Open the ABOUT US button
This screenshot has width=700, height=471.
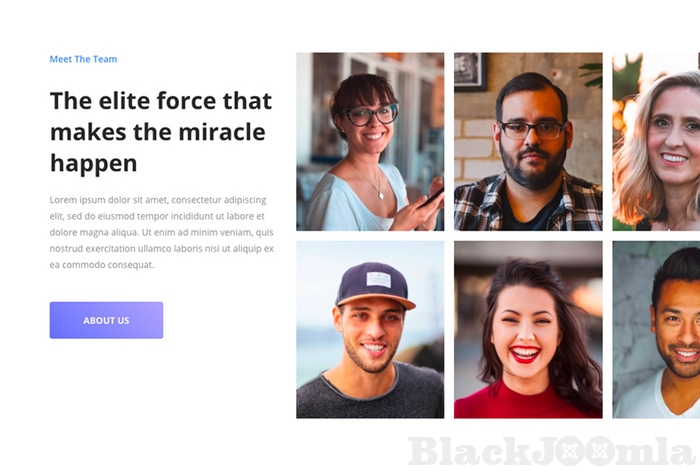tap(106, 320)
